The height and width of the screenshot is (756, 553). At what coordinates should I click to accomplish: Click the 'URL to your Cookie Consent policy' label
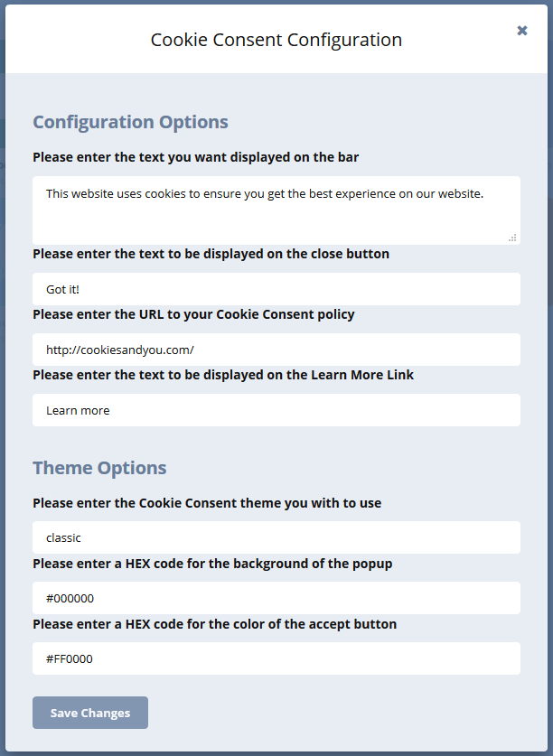coord(193,314)
